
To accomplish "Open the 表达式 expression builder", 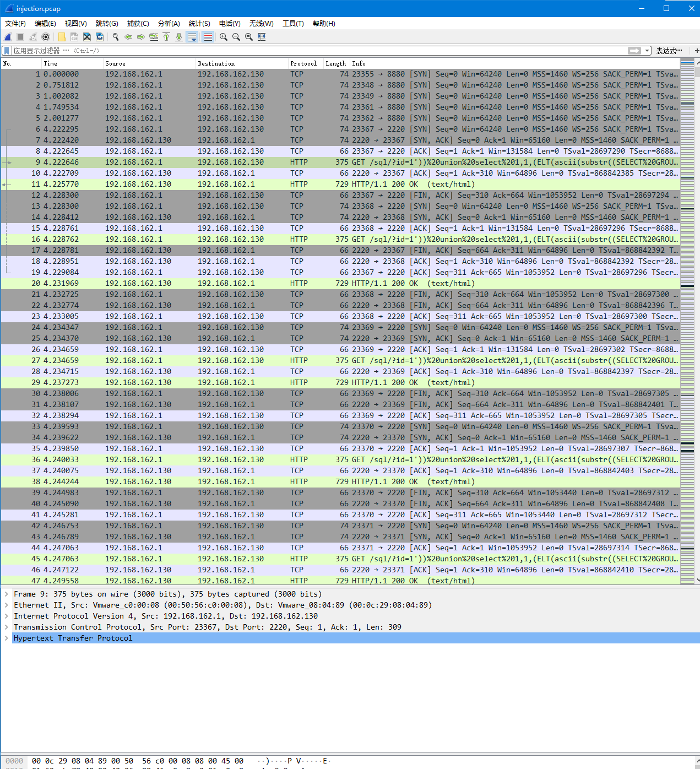I will [x=669, y=51].
